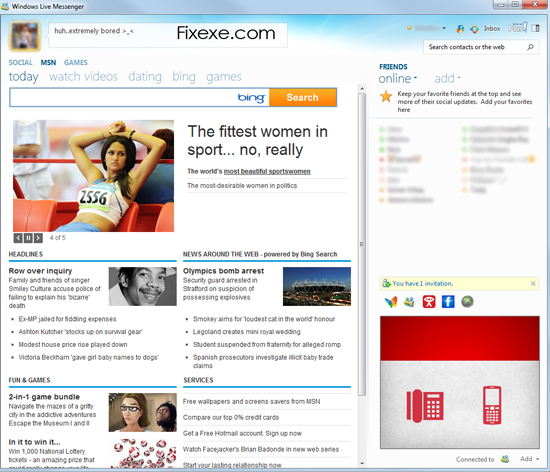Edit the personal message 'huh..extremely bored'
The image size is (550, 472).
pos(94,31)
